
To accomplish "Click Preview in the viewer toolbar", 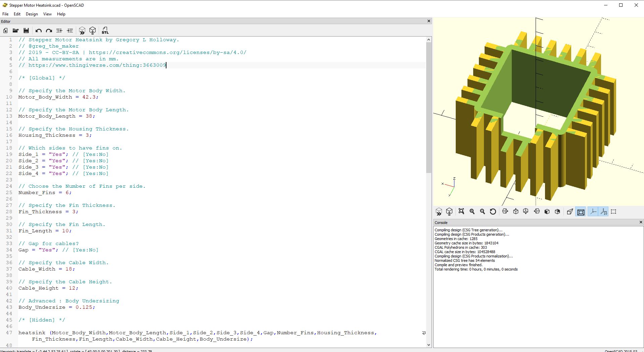I will pyautogui.click(x=439, y=212).
